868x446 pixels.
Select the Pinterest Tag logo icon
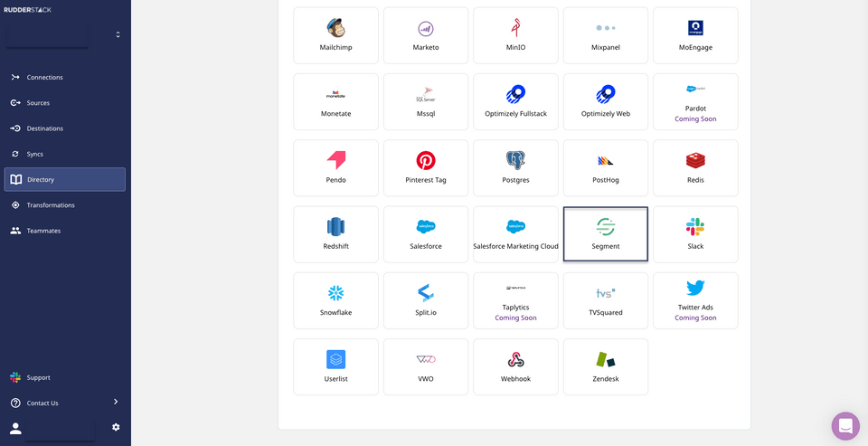click(426, 160)
